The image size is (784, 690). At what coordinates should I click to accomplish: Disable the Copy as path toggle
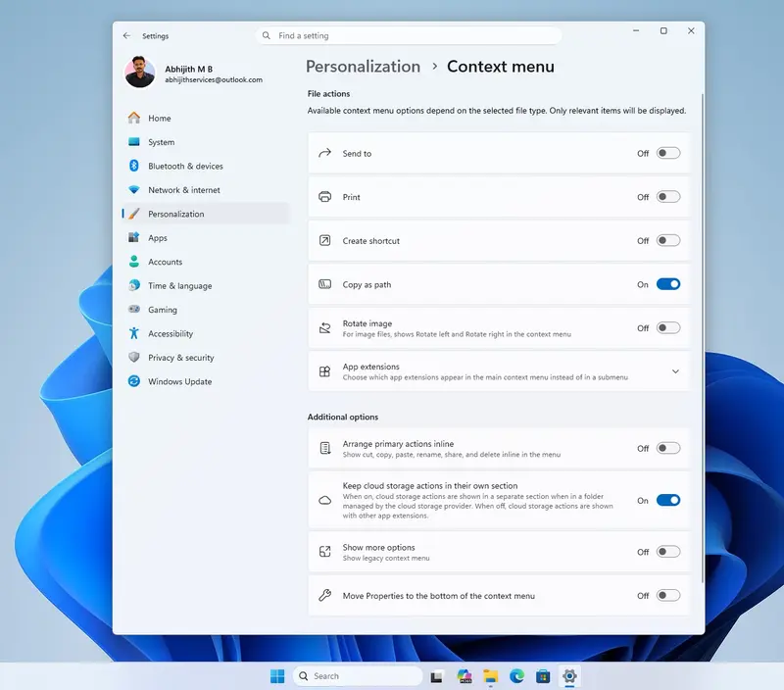click(x=668, y=284)
